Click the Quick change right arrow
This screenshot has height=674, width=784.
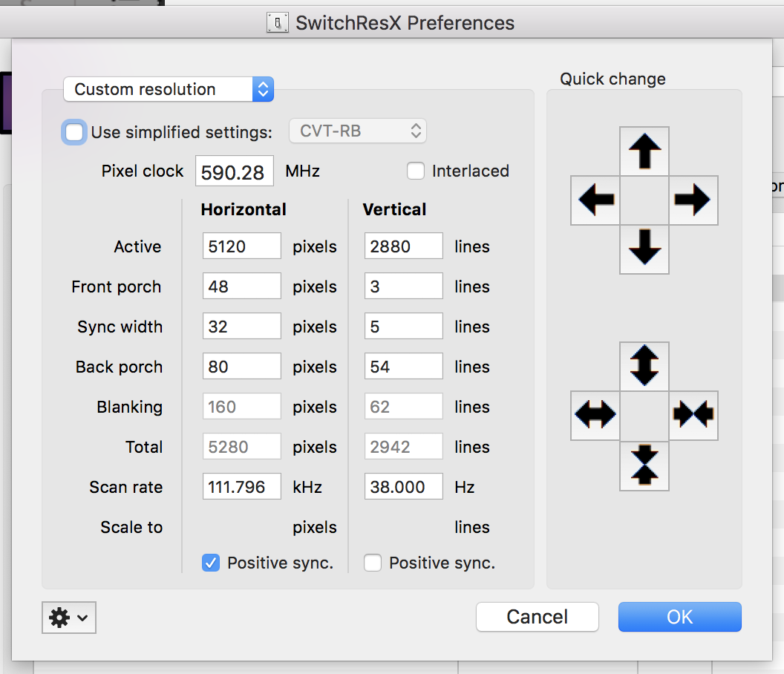tap(693, 200)
